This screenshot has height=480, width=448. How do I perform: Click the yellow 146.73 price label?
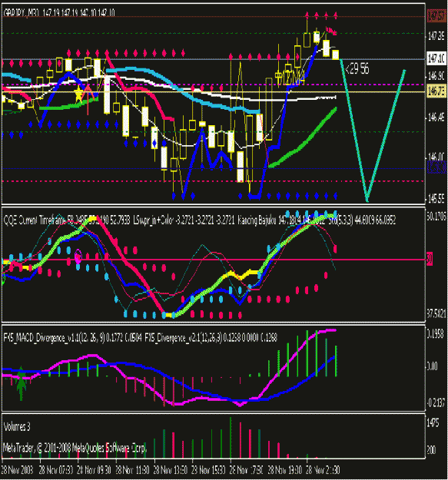(x=436, y=91)
